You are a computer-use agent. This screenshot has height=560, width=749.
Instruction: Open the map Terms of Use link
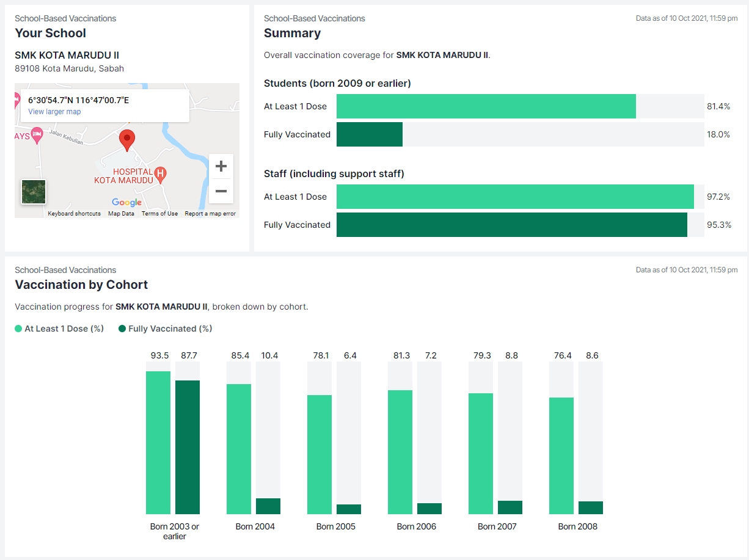159,214
